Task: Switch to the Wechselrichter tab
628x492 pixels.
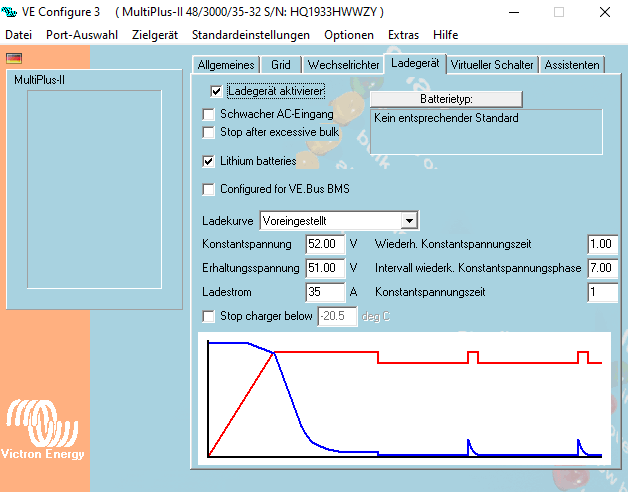Action: (x=343, y=65)
